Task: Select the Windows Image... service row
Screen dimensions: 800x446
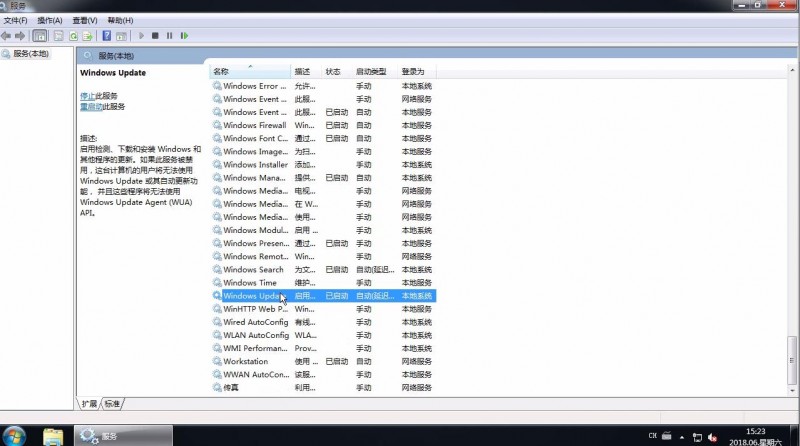Action: [323, 152]
